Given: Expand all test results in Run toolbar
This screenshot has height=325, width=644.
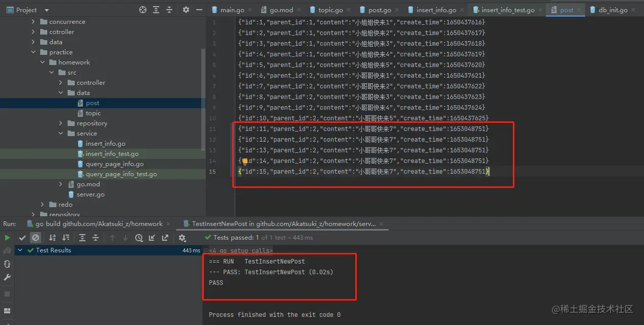Looking at the screenshot, I should tap(82, 238).
